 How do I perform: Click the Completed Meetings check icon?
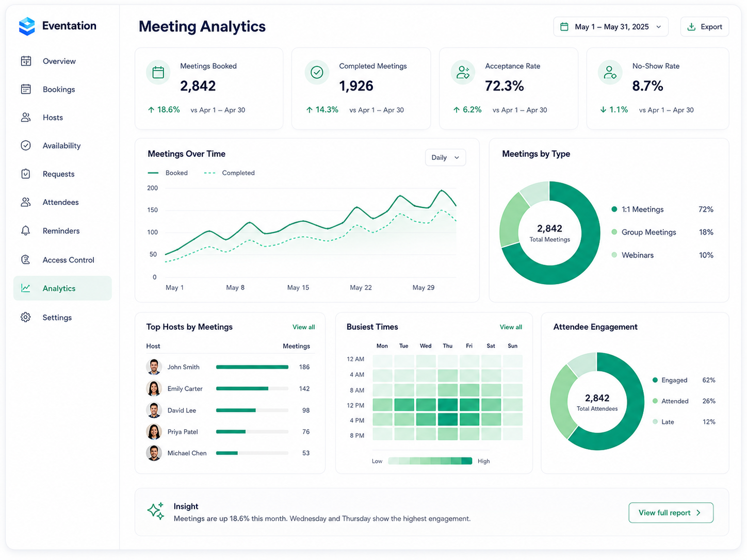click(317, 72)
